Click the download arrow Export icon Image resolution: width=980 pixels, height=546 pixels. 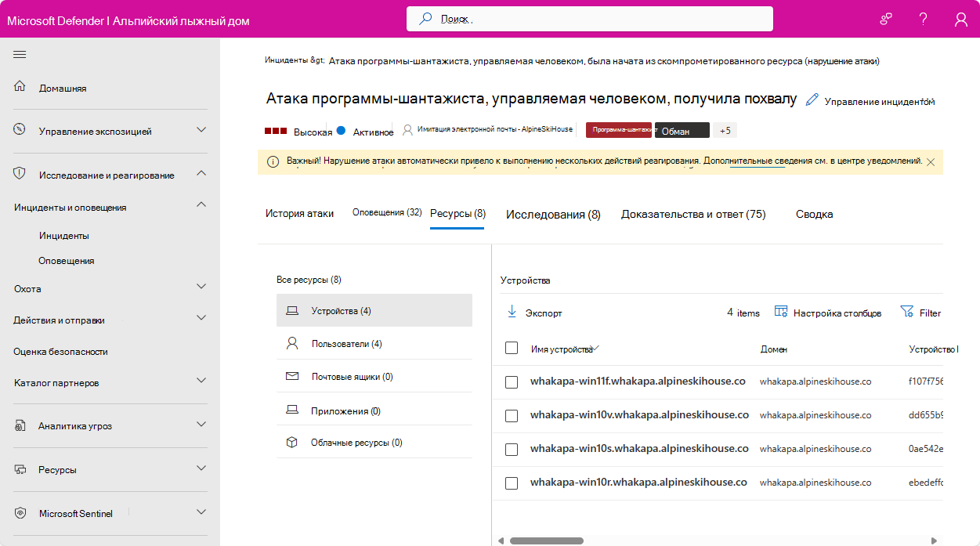[512, 312]
